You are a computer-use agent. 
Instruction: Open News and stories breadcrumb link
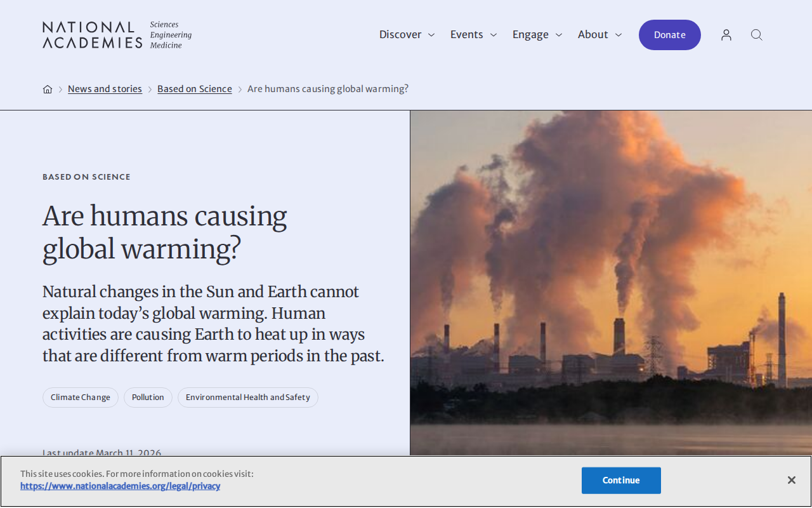click(x=105, y=89)
